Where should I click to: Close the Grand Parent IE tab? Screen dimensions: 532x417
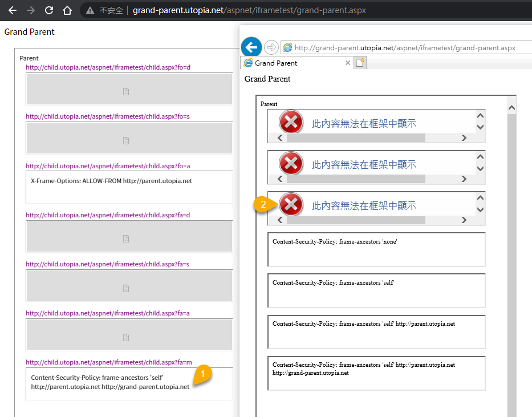tap(348, 63)
